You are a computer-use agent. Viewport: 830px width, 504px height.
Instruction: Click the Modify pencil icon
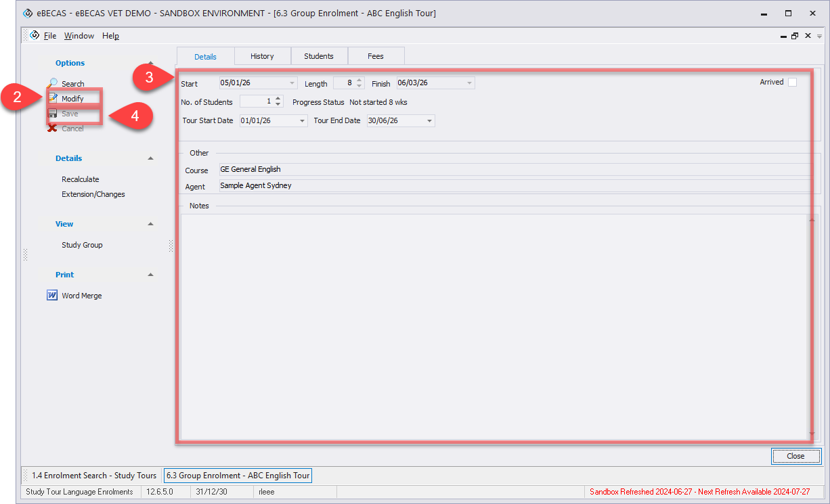[x=53, y=99]
